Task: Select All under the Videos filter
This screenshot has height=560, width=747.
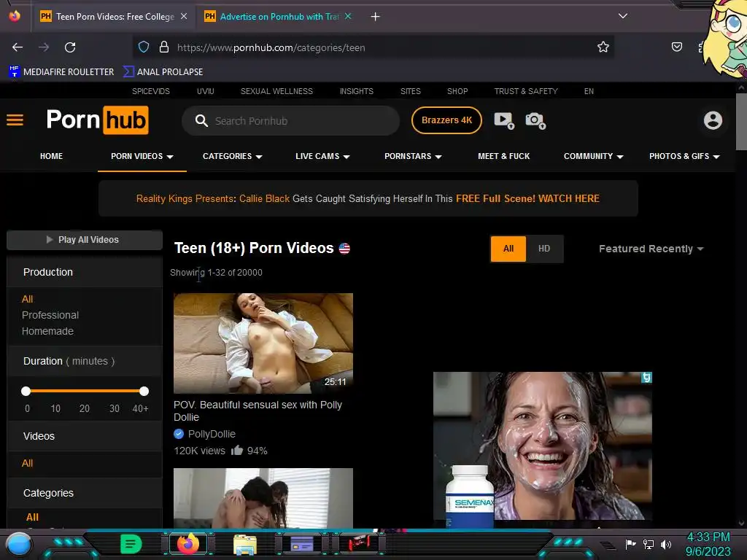Action: click(27, 463)
